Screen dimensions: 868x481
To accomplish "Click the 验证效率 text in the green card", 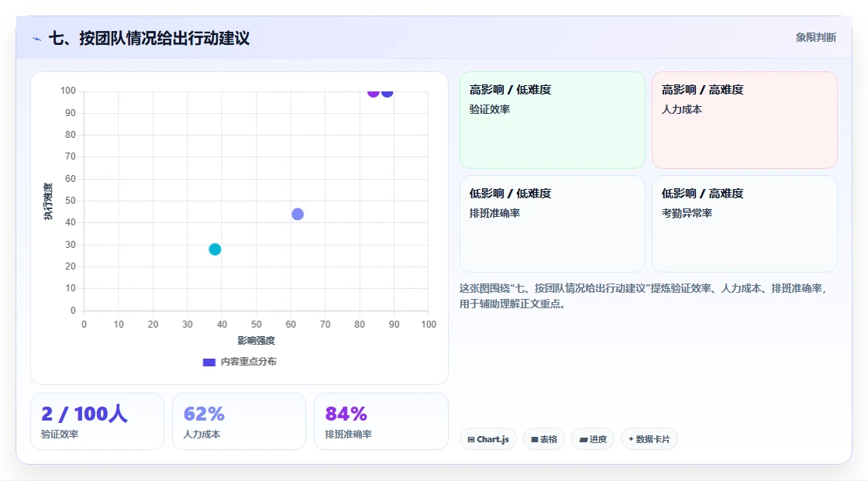I will (489, 109).
